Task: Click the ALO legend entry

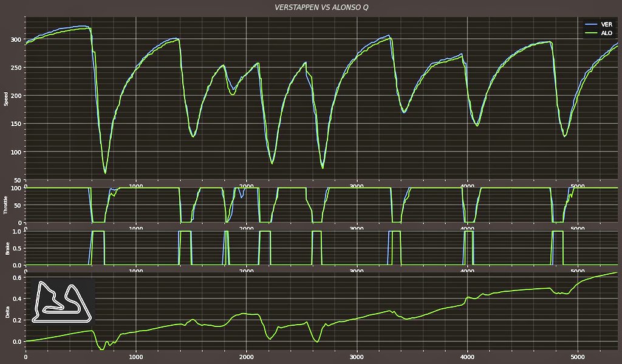Action: [x=598, y=33]
